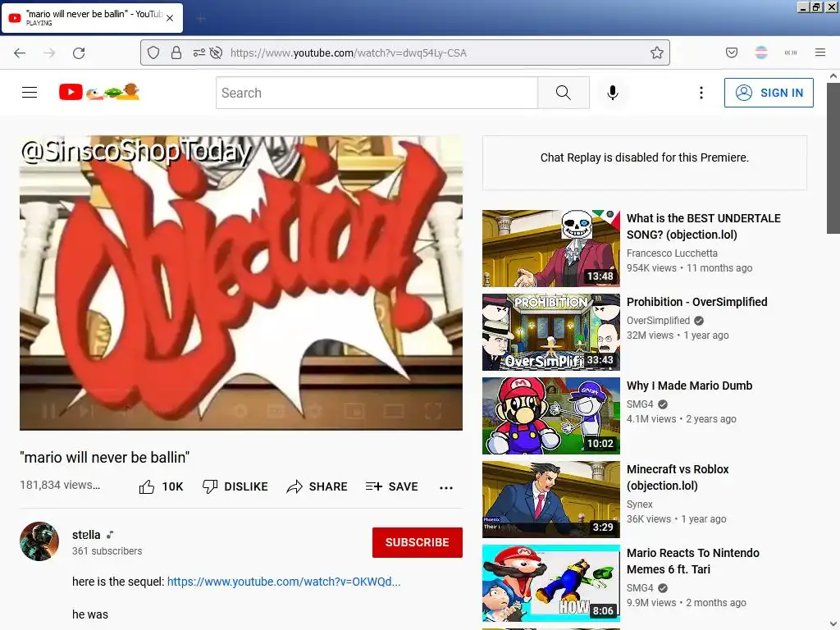Reload the current page

coord(79,52)
